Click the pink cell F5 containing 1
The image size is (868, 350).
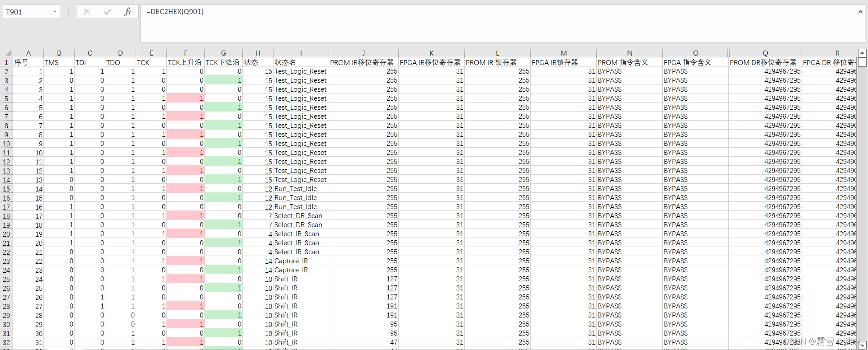pyautogui.click(x=185, y=98)
